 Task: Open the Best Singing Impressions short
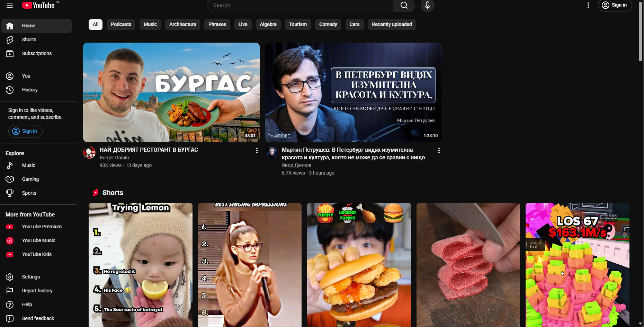point(250,265)
